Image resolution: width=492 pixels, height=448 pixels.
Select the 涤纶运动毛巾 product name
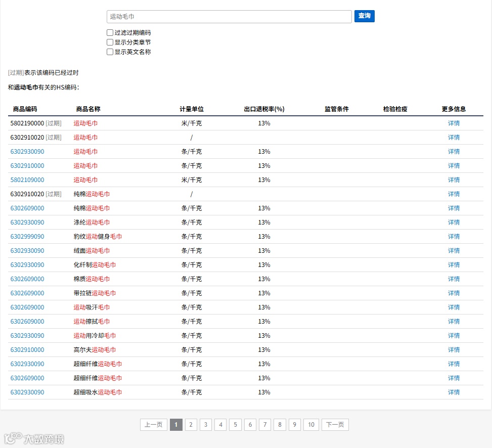[92, 222]
